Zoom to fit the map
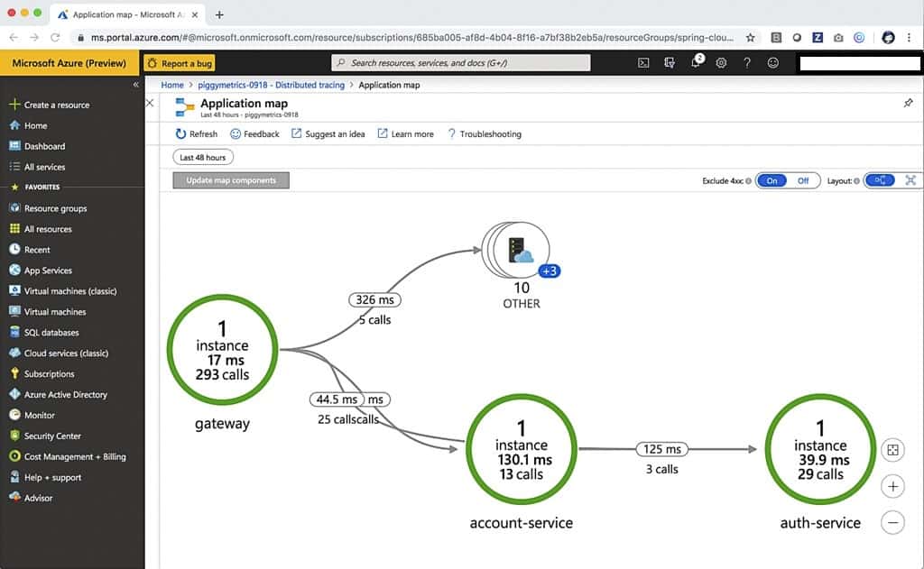The image size is (924, 569). (892, 450)
